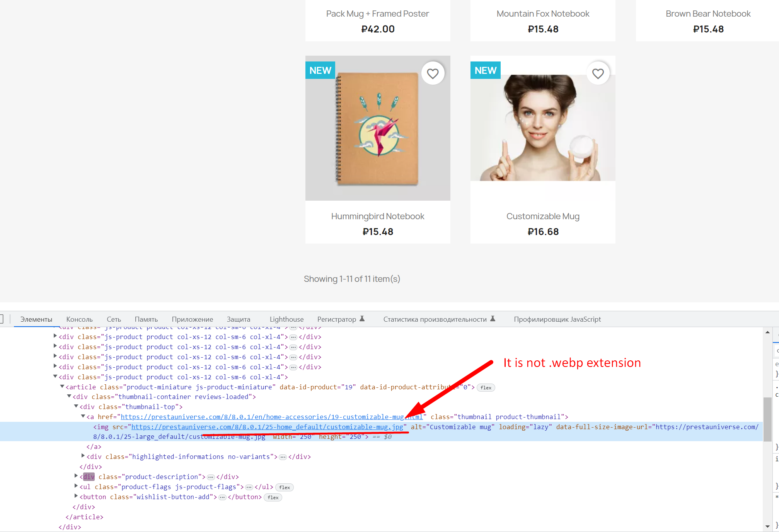Click the warning icon beside Регистратор tab
The image size is (779, 532).
[x=362, y=319]
